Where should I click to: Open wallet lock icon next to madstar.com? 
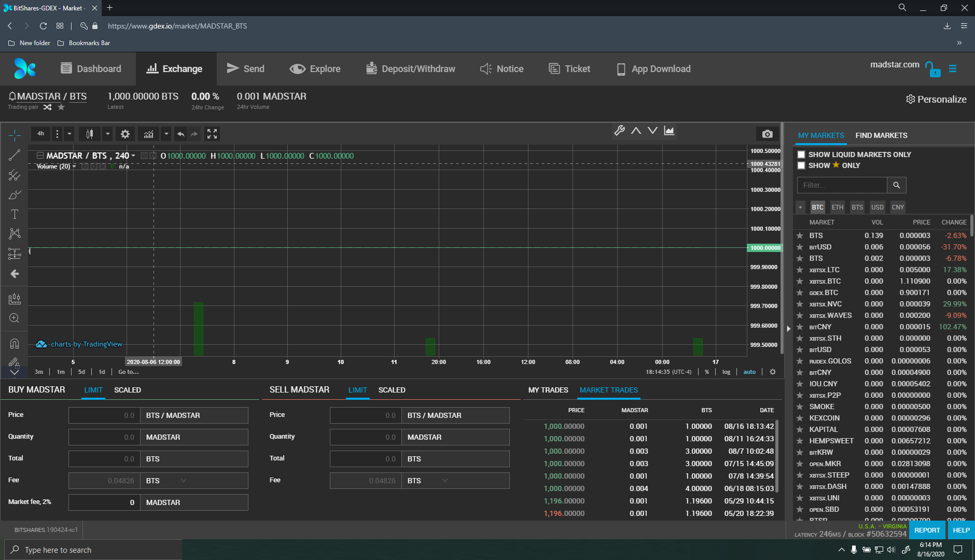tap(932, 69)
